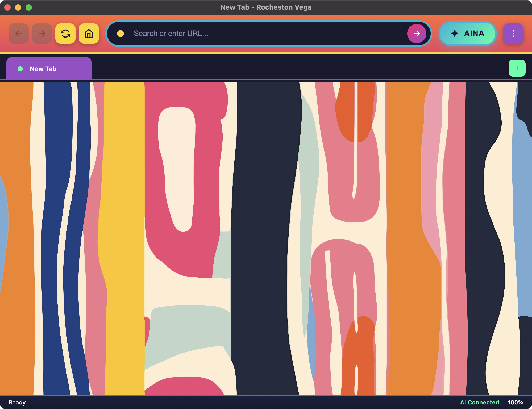Add a new tab with plus button
The width and height of the screenshot is (532, 409).
[x=517, y=68]
